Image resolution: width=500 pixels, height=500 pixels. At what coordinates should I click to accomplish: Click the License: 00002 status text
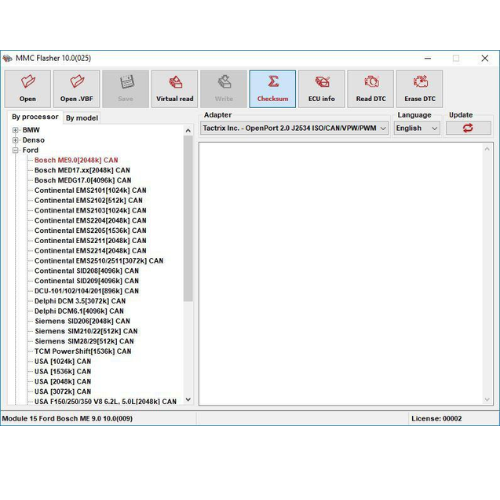click(436, 419)
